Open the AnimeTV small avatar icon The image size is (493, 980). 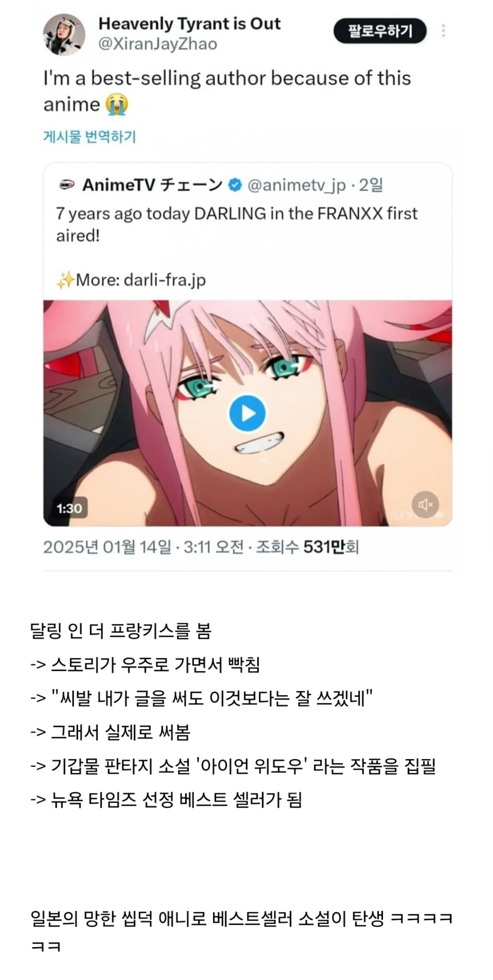click(x=67, y=185)
